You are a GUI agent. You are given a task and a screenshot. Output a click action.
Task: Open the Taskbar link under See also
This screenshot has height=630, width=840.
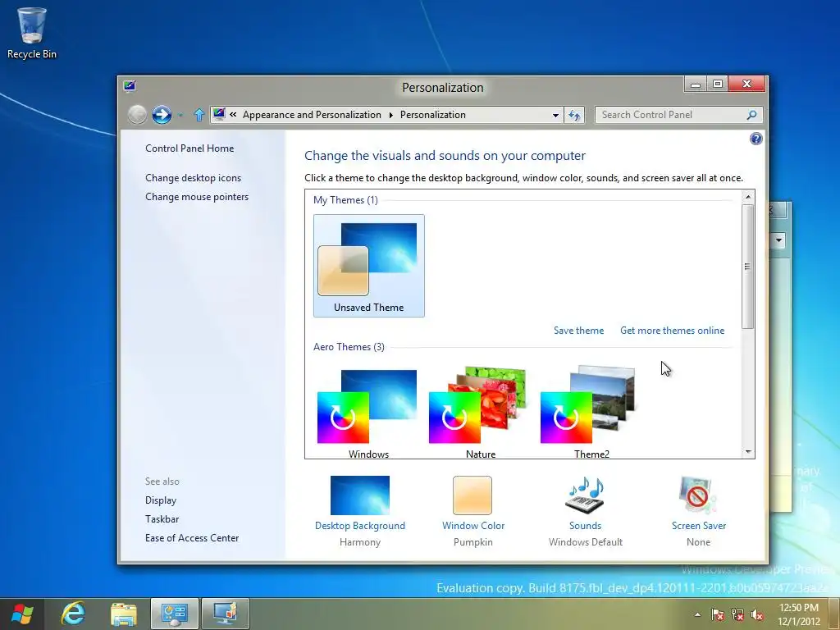(162, 519)
